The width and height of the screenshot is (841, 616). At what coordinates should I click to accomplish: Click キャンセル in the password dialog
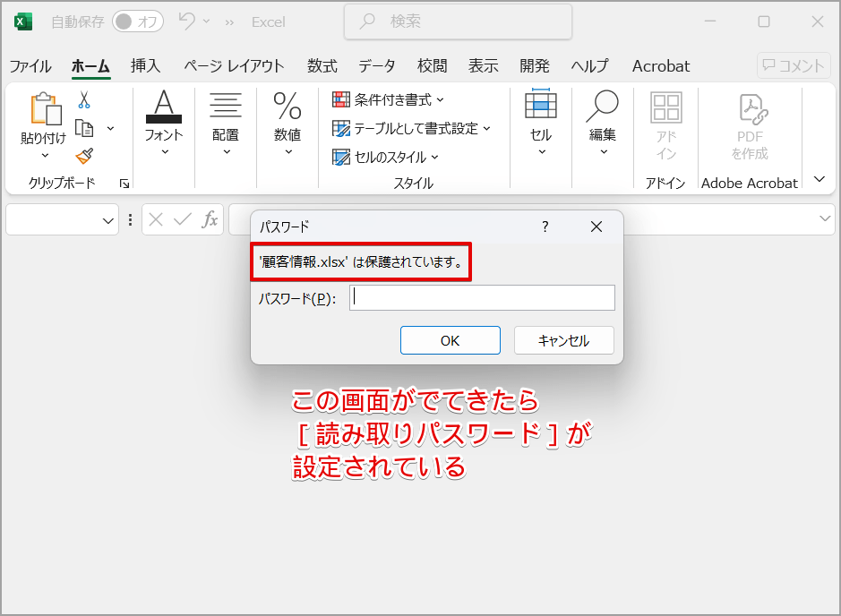[x=563, y=340]
